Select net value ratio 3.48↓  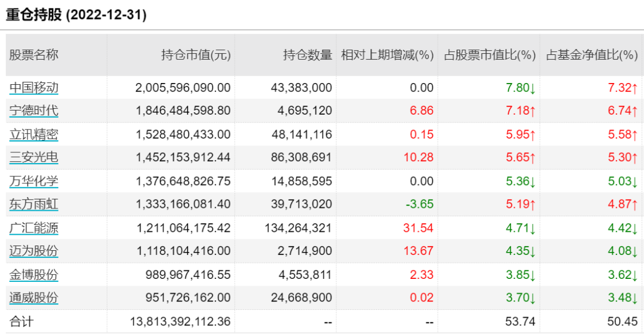tap(623, 297)
